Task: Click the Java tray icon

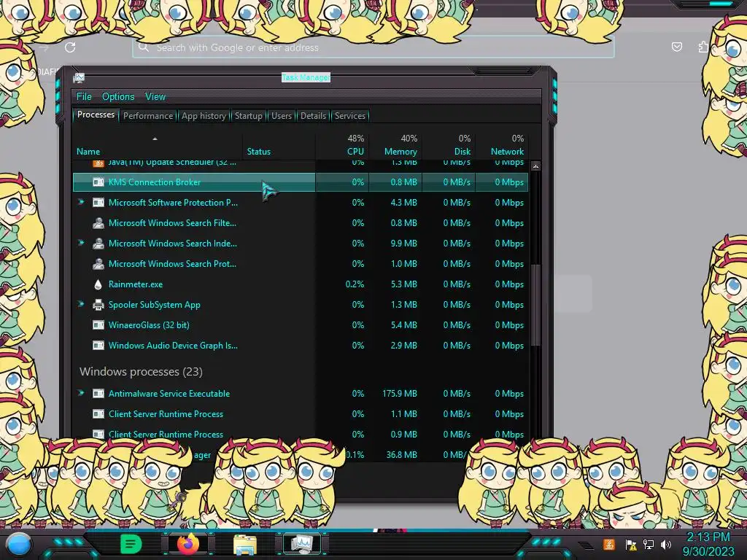Action: (x=609, y=544)
